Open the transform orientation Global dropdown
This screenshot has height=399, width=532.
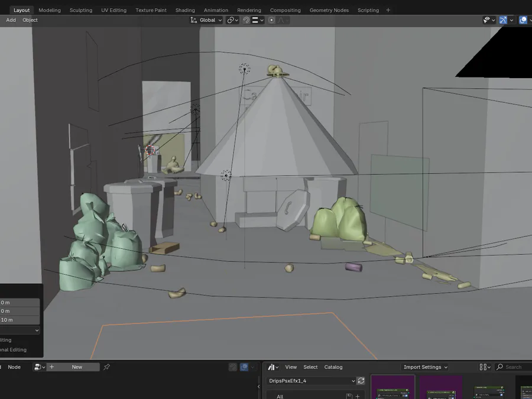point(206,20)
